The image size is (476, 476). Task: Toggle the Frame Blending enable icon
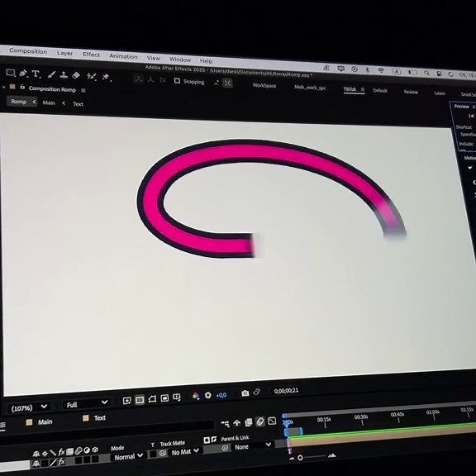point(248,422)
